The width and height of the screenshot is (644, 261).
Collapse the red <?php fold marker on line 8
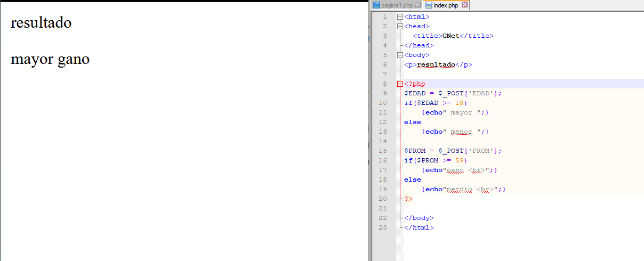[x=400, y=84]
